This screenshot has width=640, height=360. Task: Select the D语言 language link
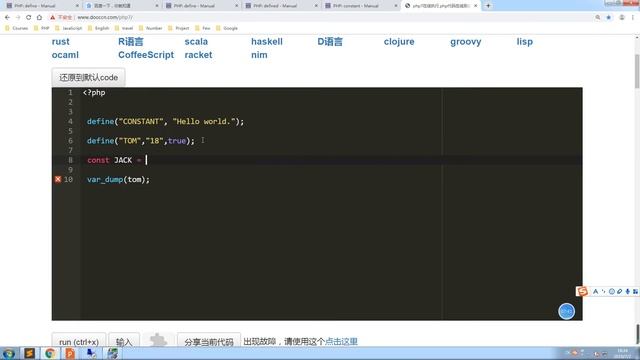(x=330, y=42)
